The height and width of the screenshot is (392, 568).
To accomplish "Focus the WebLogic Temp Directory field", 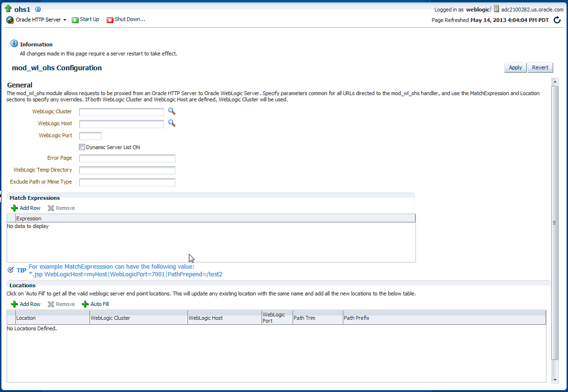I will [x=127, y=170].
